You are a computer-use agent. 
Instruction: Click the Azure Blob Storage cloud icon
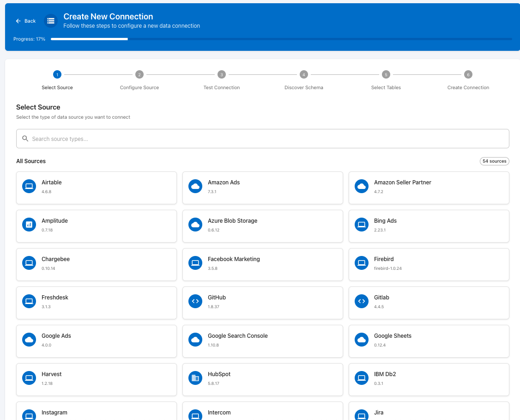pyautogui.click(x=195, y=225)
